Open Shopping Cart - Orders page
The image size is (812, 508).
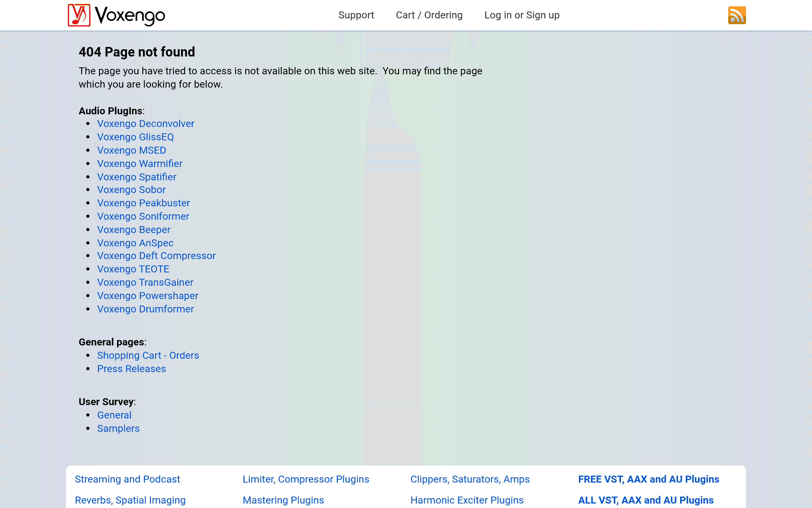tap(148, 356)
